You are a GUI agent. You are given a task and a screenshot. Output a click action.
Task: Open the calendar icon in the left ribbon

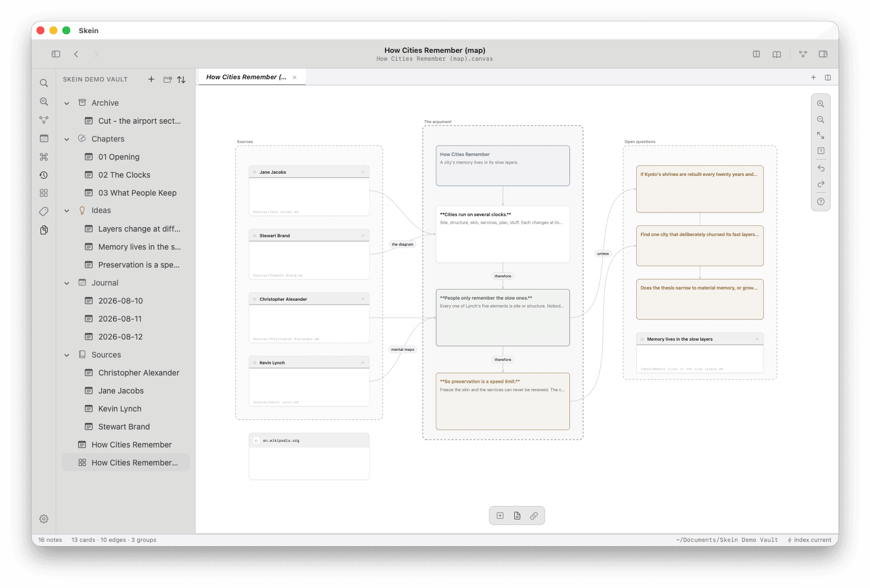coord(44,138)
